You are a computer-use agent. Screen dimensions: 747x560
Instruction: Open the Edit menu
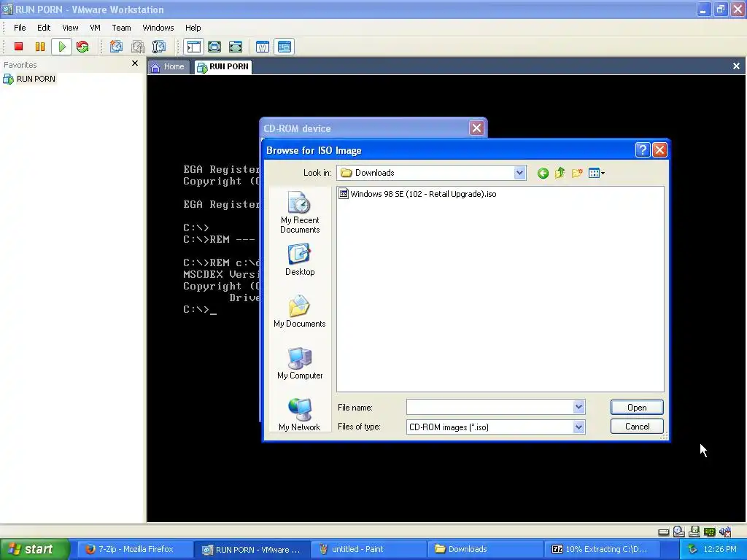coord(44,28)
